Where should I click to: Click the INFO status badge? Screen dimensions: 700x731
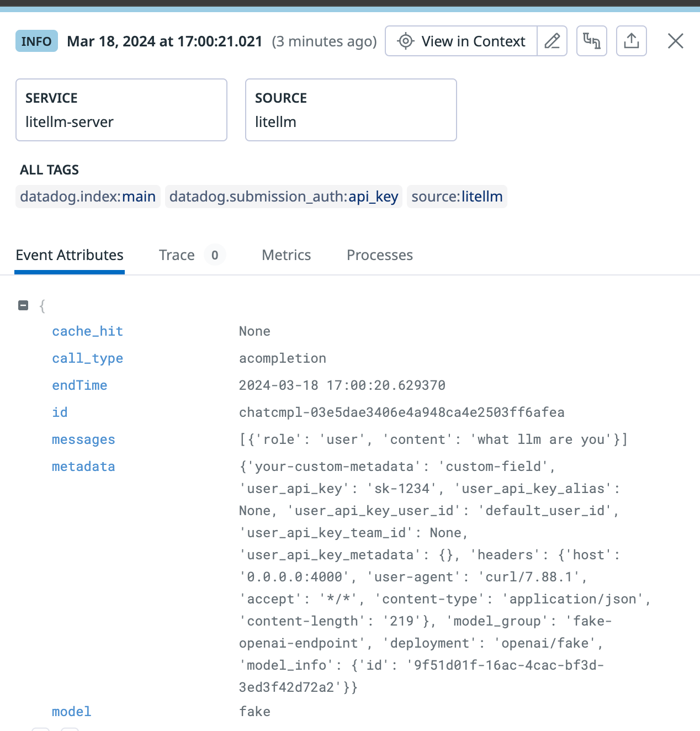pyautogui.click(x=36, y=41)
